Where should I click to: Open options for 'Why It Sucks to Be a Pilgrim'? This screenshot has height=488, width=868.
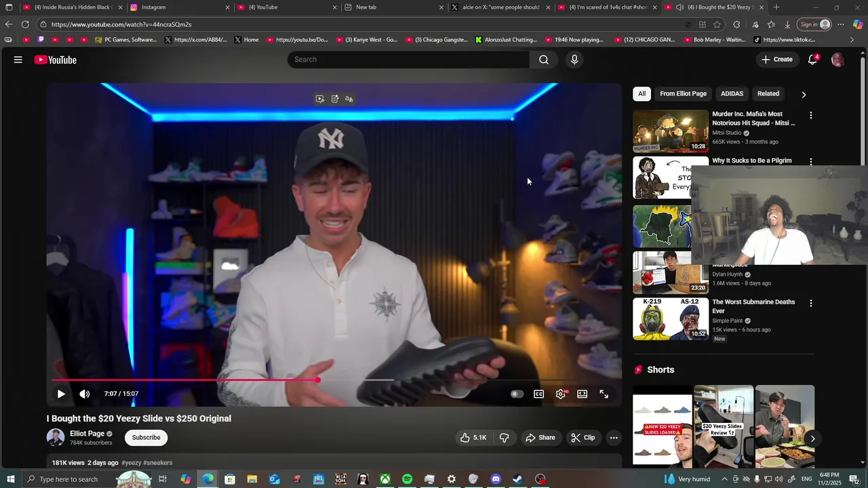coord(810,162)
